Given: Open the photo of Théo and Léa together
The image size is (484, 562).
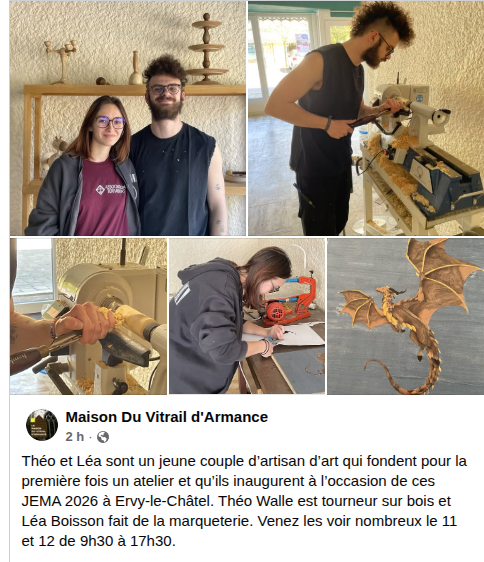Looking at the screenshot, I should [x=128, y=118].
